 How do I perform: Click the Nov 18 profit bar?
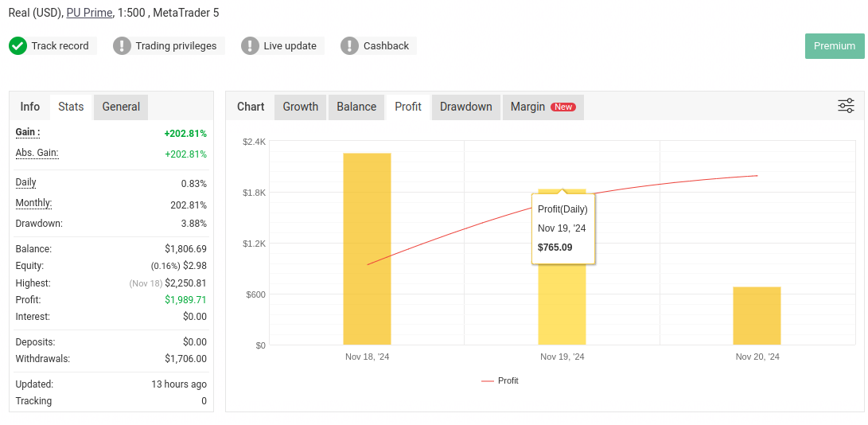[x=367, y=248]
